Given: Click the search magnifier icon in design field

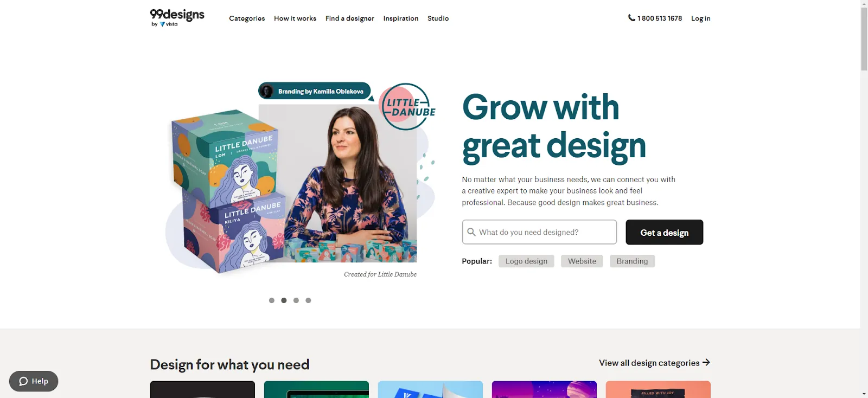Looking at the screenshot, I should point(471,232).
